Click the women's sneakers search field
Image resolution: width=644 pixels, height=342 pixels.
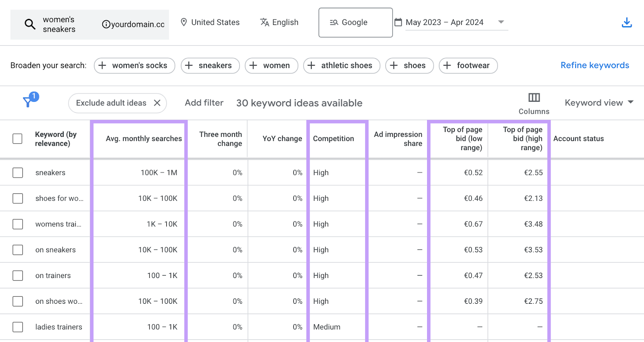59,25
